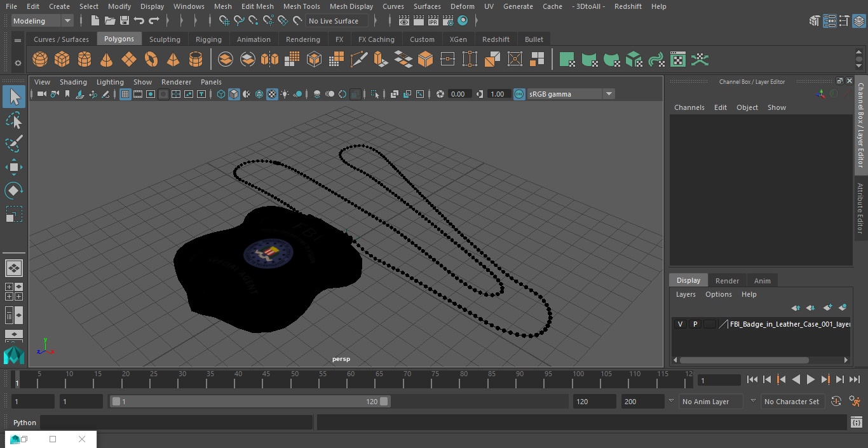Select the Rotate tool
The height and width of the screenshot is (448, 868).
[x=14, y=190]
